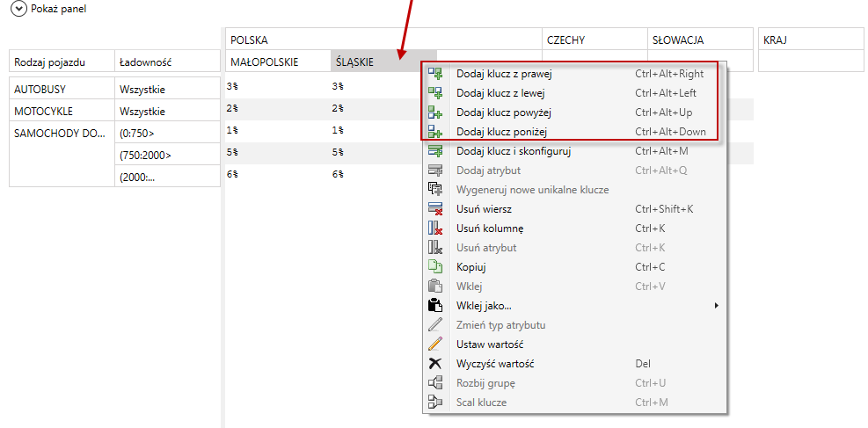Select the MAŁOPOLSKIE key cell
Image resolution: width=868 pixels, height=428 pixels.
tap(279, 62)
